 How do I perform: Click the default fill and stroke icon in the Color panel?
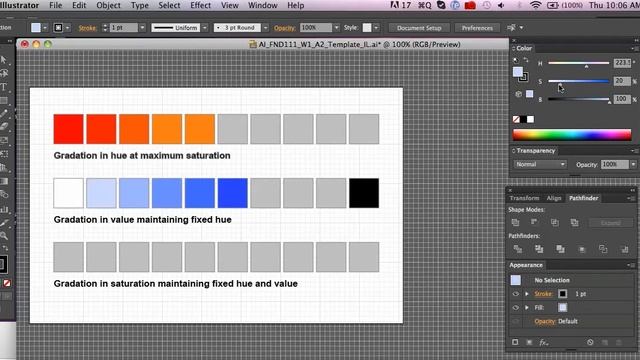coord(516,60)
